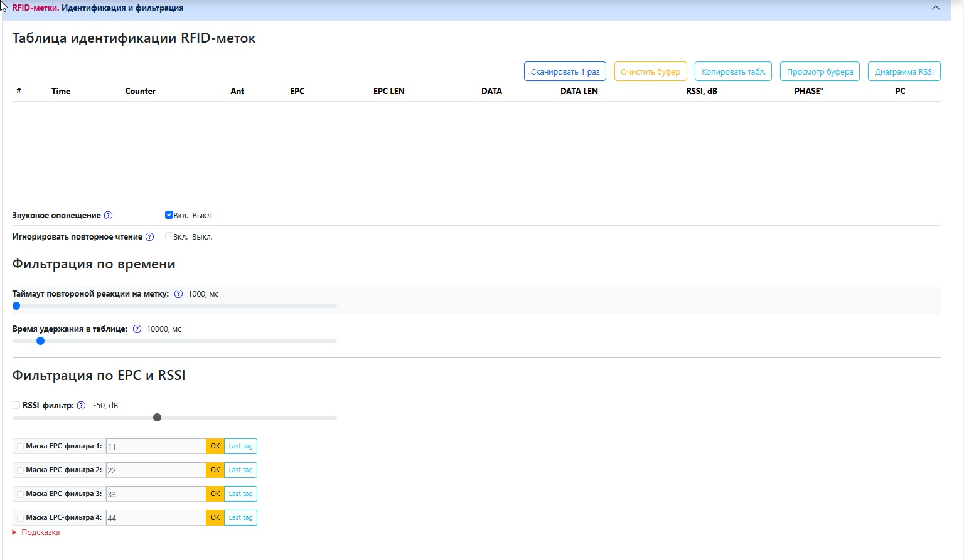This screenshot has width=964, height=560.
Task: Show the Диаграмма RSSI
Action: click(x=904, y=71)
